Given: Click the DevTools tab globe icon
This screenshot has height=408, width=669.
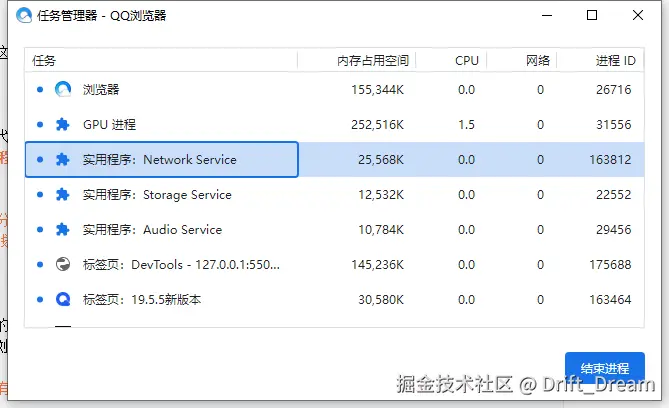Looking at the screenshot, I should pos(63,265).
